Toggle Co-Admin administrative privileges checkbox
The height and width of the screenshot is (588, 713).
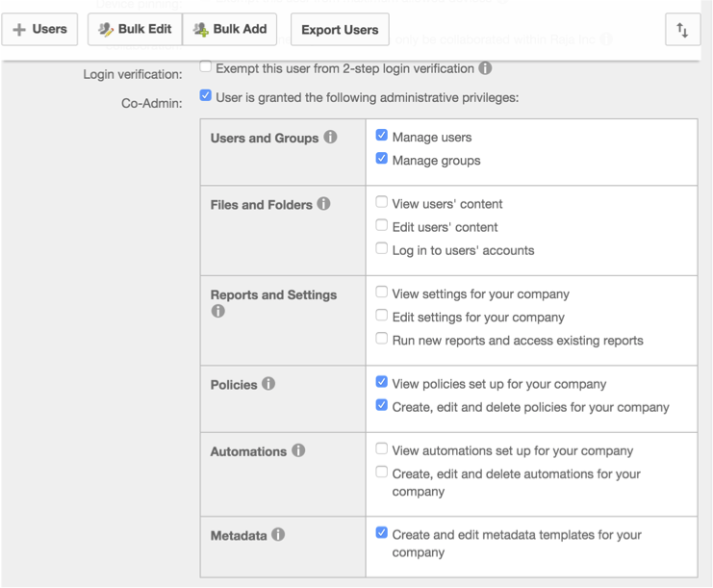click(206, 95)
